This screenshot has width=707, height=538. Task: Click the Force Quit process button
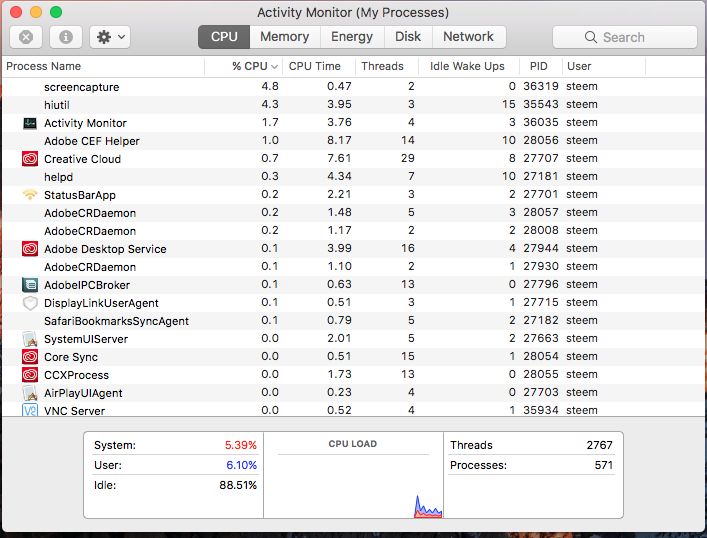(26, 37)
